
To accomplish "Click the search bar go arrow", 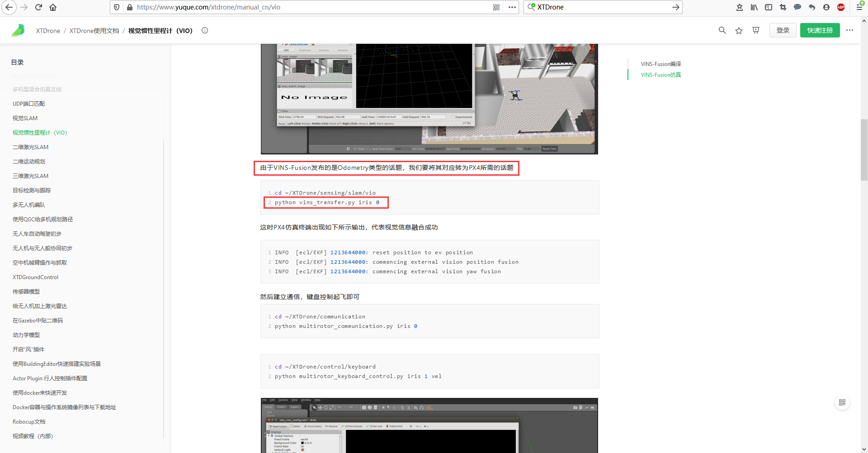I will coord(675,7).
